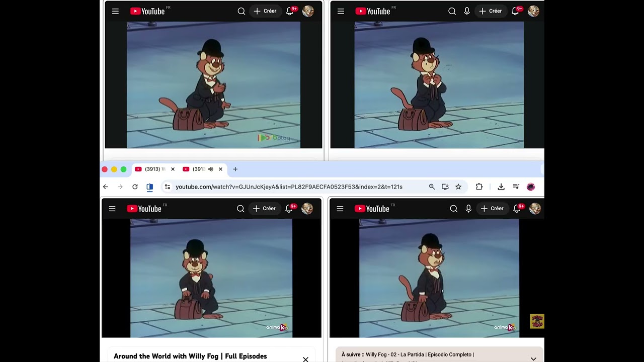Screen dimensions: 644x362
Task: Close the Around the World with Willy Fog playlist panel
Action: click(305, 359)
